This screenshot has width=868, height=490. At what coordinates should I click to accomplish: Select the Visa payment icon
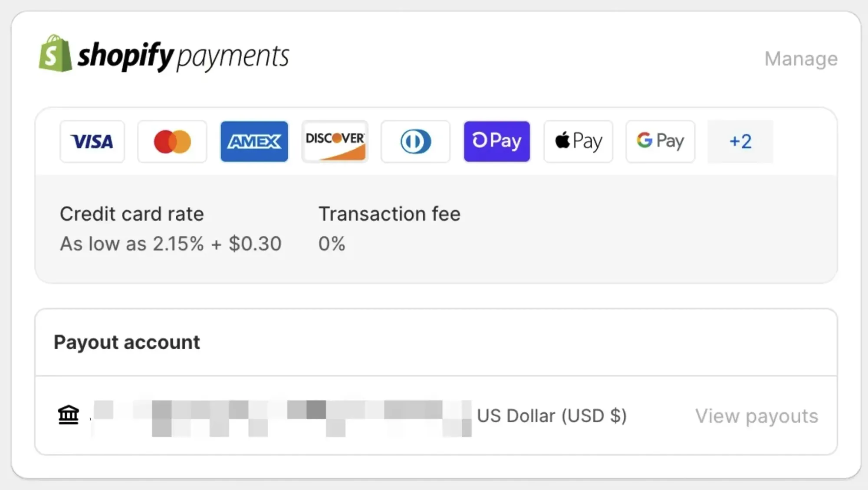coord(92,141)
